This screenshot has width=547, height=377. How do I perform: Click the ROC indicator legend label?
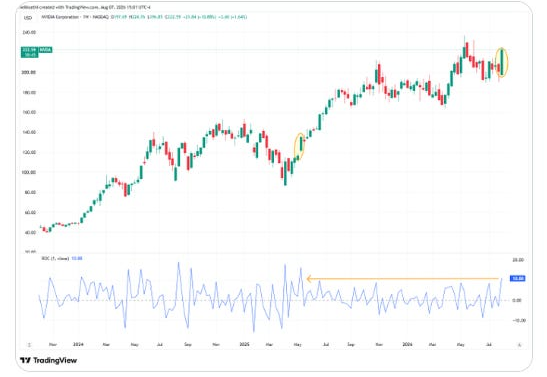pos(55,258)
